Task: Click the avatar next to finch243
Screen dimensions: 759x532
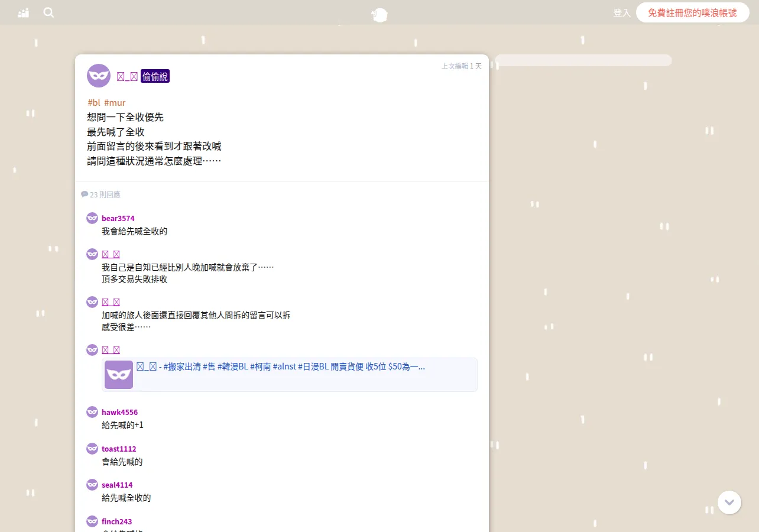Action: pos(92,521)
